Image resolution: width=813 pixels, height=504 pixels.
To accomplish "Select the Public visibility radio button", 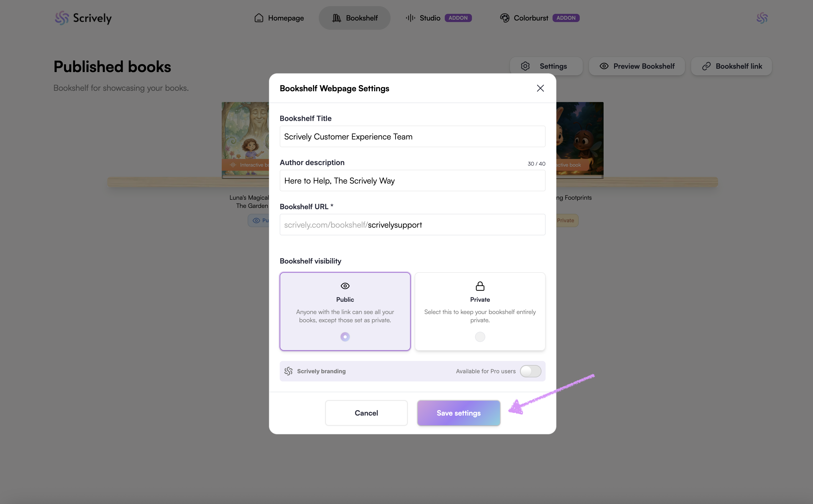I will tap(345, 337).
